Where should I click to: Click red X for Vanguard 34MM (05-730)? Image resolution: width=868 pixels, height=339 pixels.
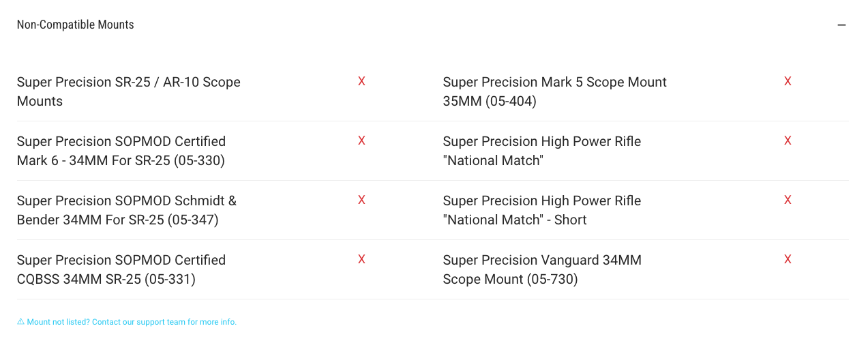click(x=788, y=259)
